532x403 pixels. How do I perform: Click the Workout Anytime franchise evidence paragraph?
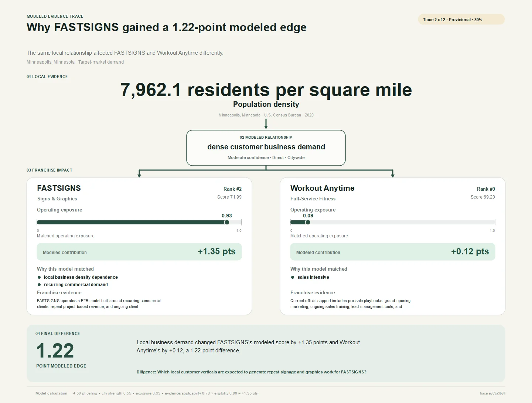(350, 304)
